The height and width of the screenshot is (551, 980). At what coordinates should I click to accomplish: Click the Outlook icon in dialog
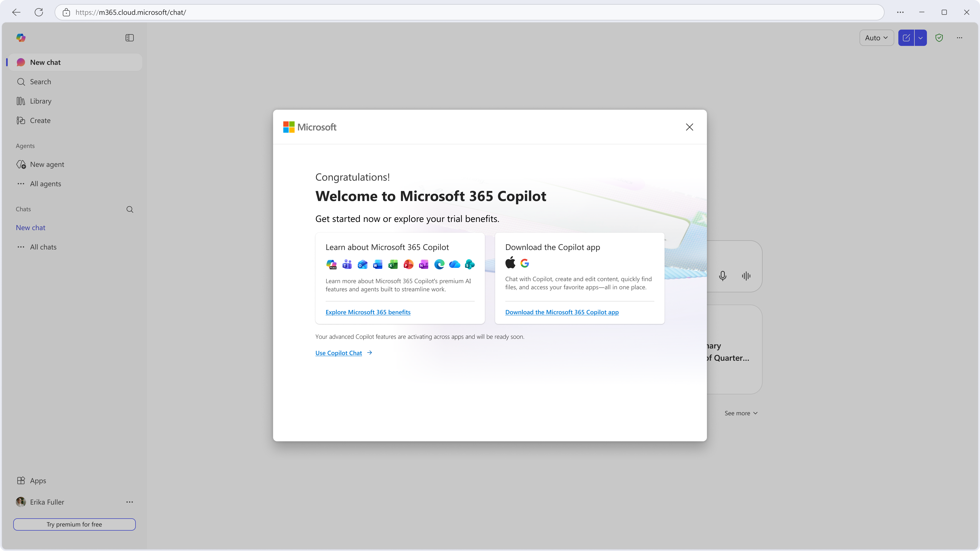point(362,264)
